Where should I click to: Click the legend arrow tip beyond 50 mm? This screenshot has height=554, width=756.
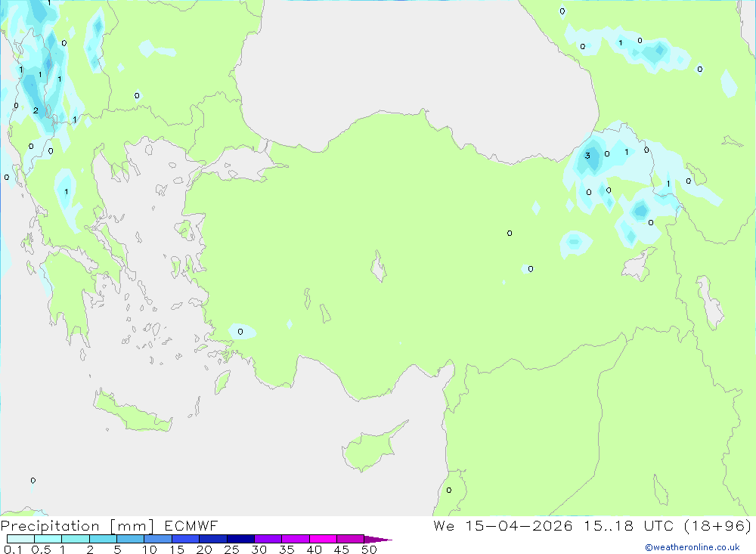tap(378, 540)
